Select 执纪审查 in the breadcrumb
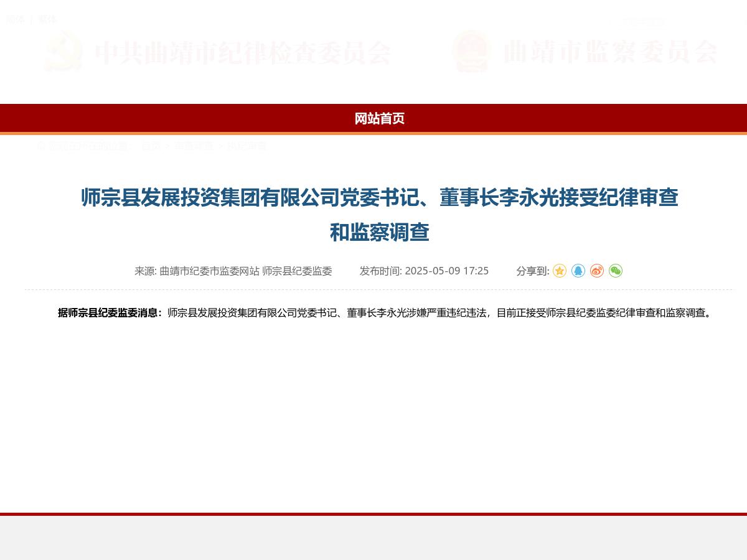This screenshot has height=560, width=747. click(248, 146)
